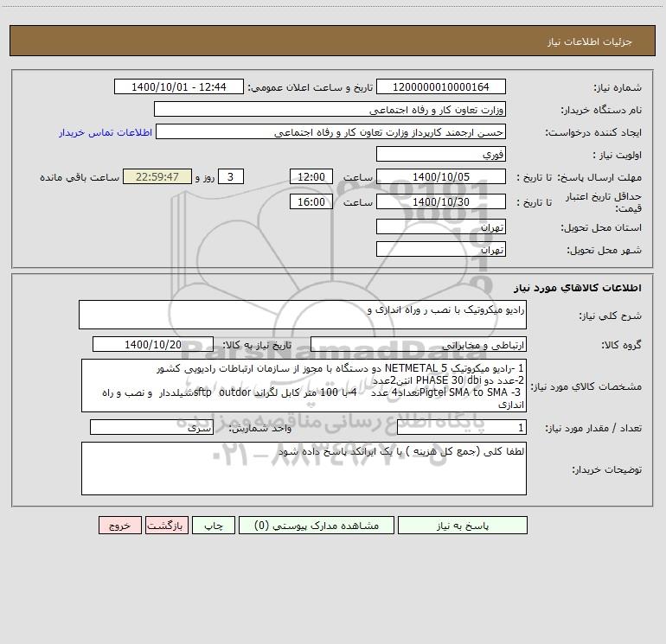
Task: Click the 'بازگشت' back button
Action: point(166,525)
